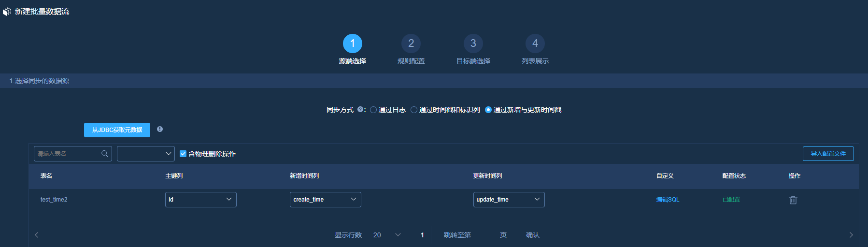Expand the update_time column dropdown
868x247 pixels.
click(509, 200)
